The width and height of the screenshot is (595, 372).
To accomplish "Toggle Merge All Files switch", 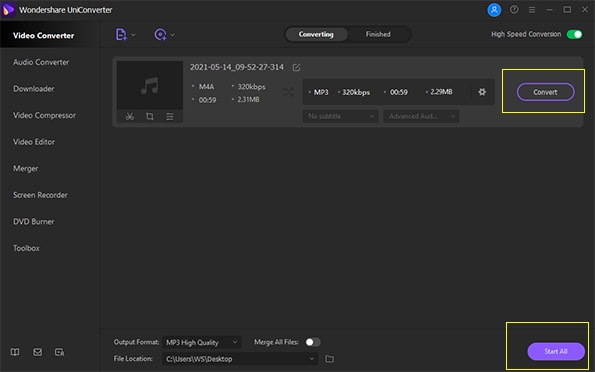I will click(313, 342).
